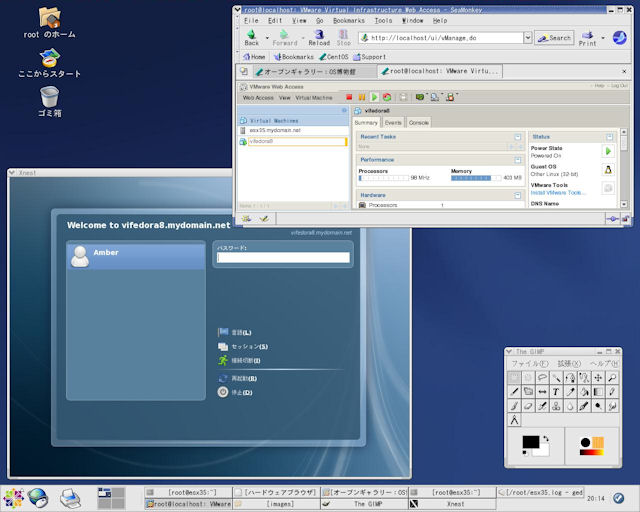Collapse the Status panel
Image resolution: width=640 pixels, height=512 pixels.
point(609,137)
